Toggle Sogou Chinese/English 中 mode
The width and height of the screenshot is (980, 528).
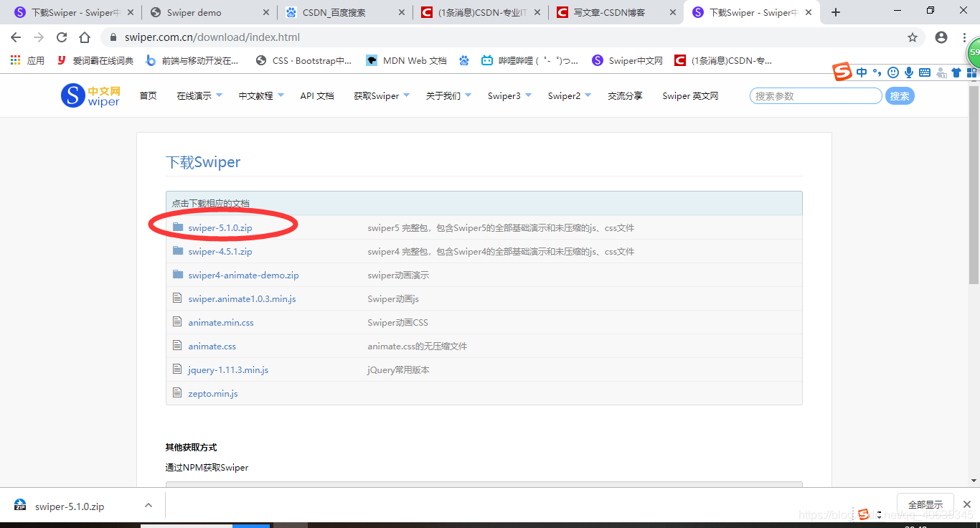862,72
